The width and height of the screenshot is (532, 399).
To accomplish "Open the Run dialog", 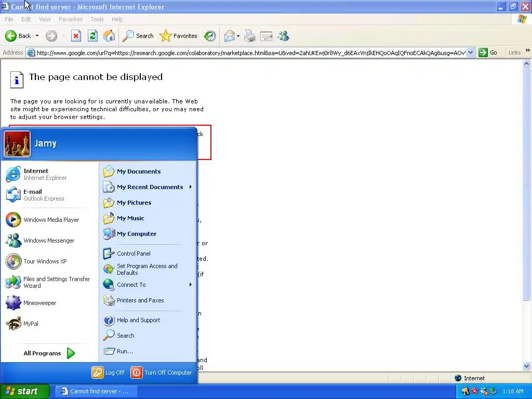I will tap(118, 351).
